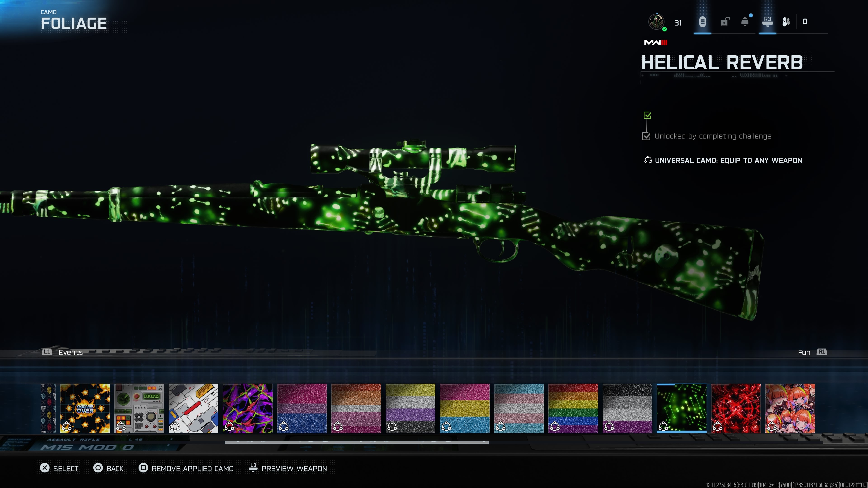Select the pink-purple-blue glitter flag camo
The width and height of the screenshot is (868, 488).
(302, 408)
